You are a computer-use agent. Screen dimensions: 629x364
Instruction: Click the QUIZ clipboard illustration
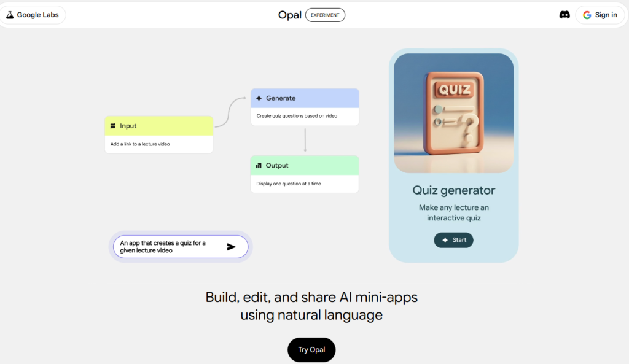(453, 114)
